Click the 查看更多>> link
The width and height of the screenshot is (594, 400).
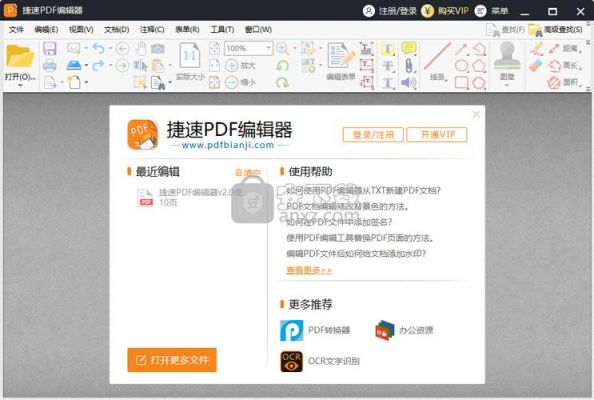(x=309, y=270)
